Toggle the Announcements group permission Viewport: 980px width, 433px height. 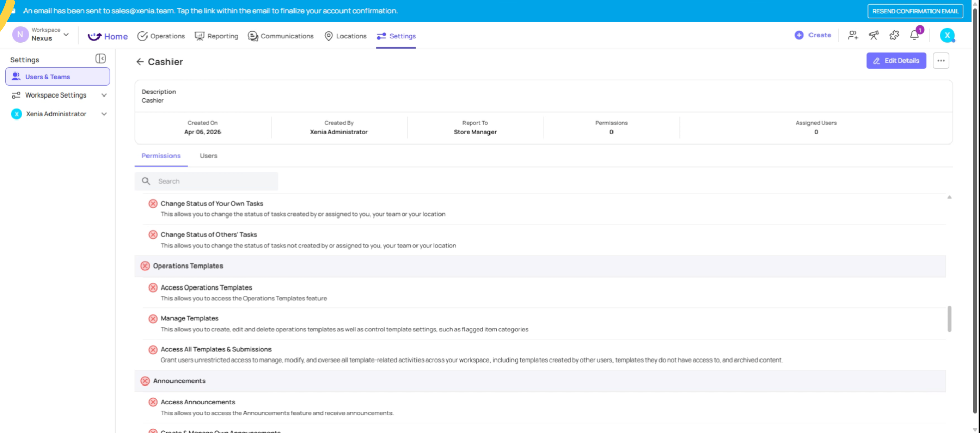point(145,381)
